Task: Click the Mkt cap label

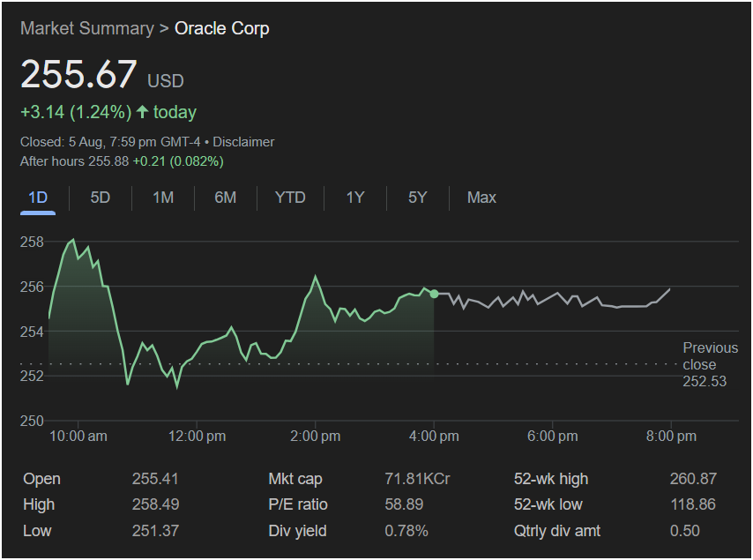Action: 295,479
